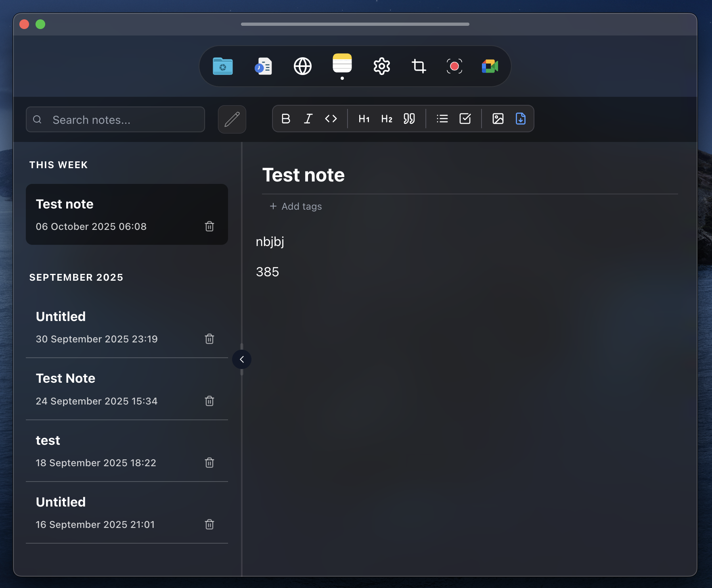Launch the crop tool

[418, 66]
